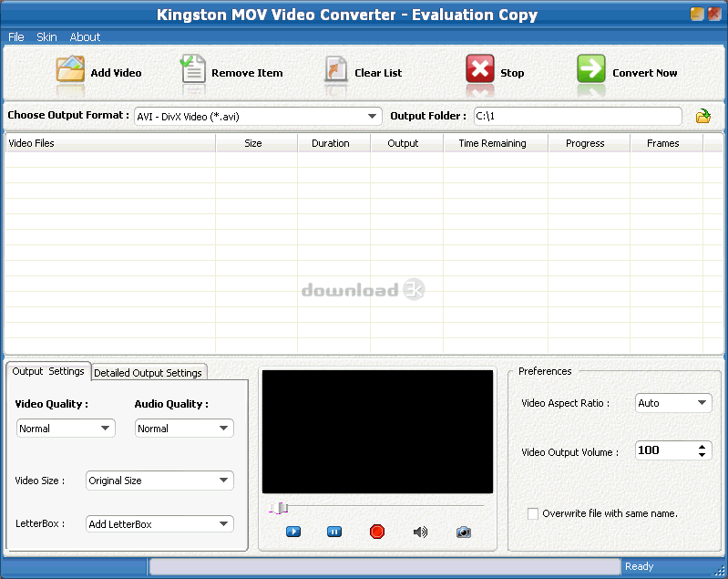
Task: Click the green Convert Now arrow icon
Action: pyautogui.click(x=591, y=68)
